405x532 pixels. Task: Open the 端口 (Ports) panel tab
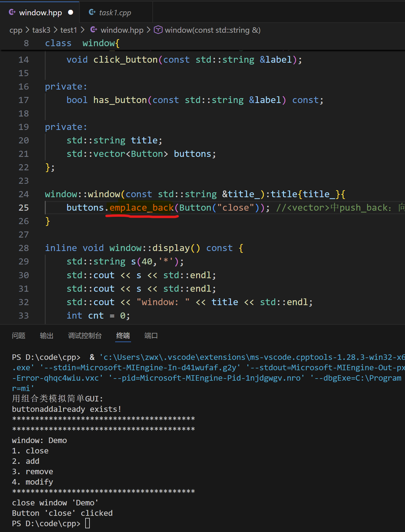click(151, 336)
